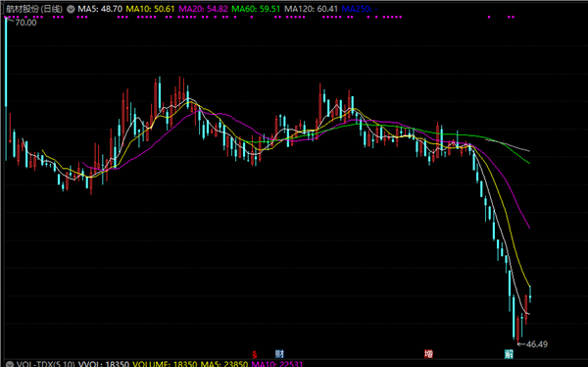Select the volume MA10: 22531 label
Image resolution: width=588 pixels, height=367 pixels.
tap(277, 364)
